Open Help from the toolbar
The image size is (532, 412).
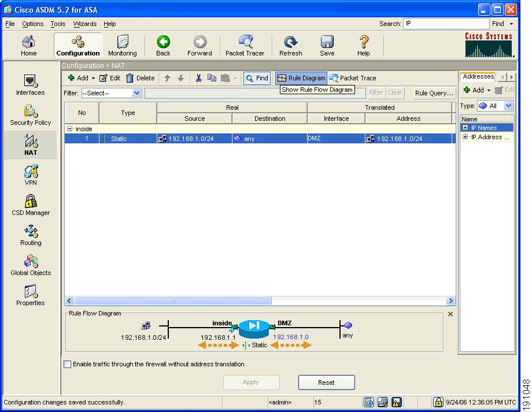pyautogui.click(x=363, y=46)
